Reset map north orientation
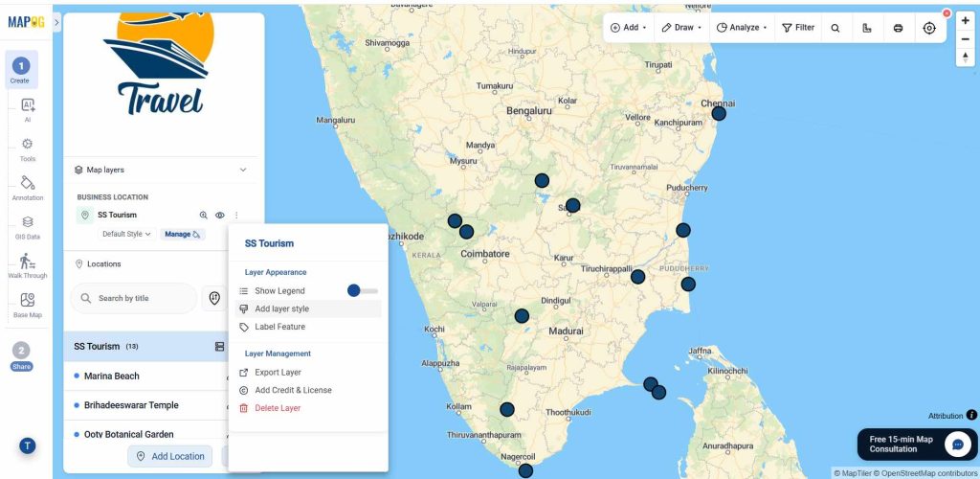This screenshot has height=479, width=980. click(x=966, y=57)
